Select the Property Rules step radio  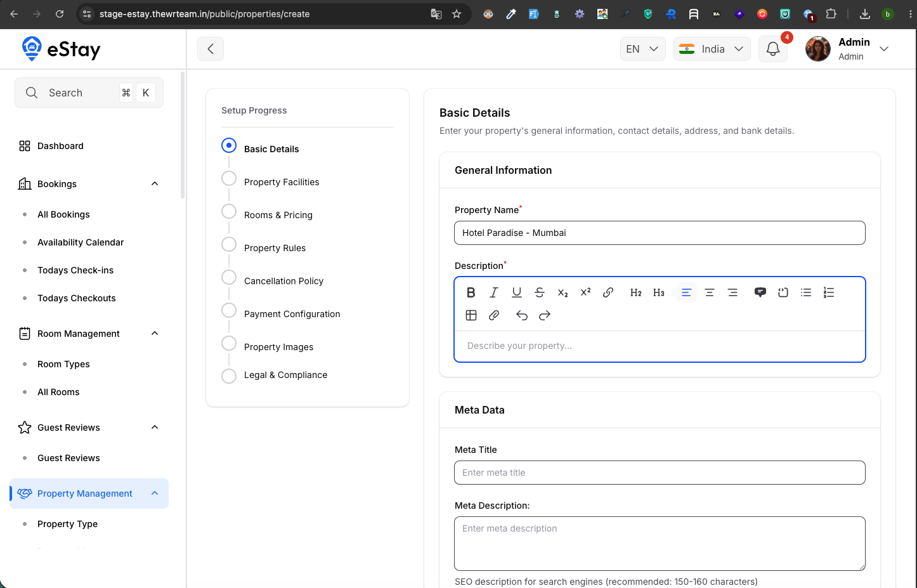click(229, 244)
